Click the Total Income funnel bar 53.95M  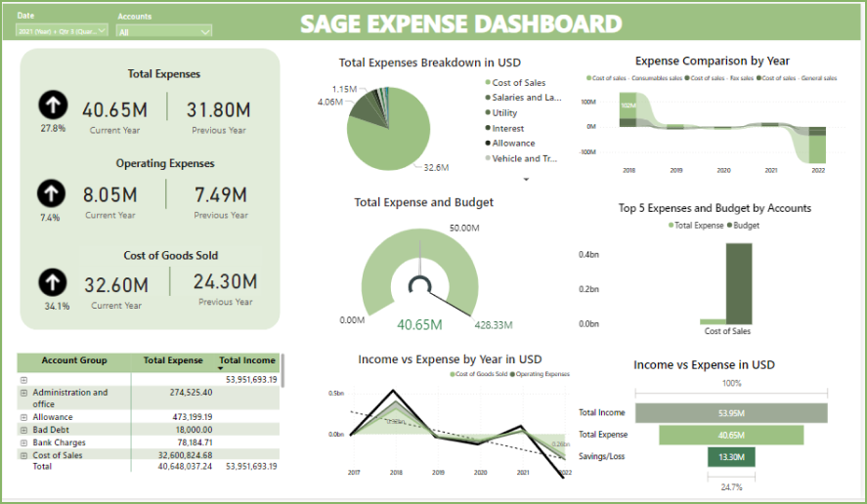731,413
